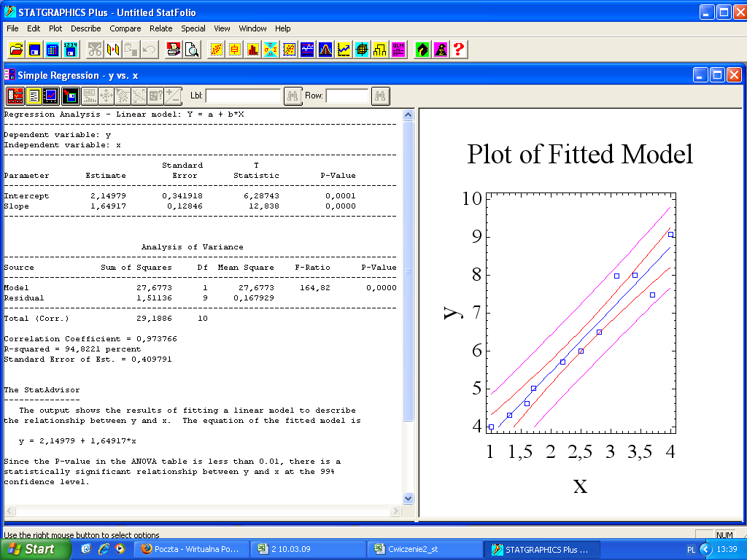Screen dimensions: 747x560
Task: Click the equation y = 2,14979 + 1,64917*x
Action: pos(77,441)
